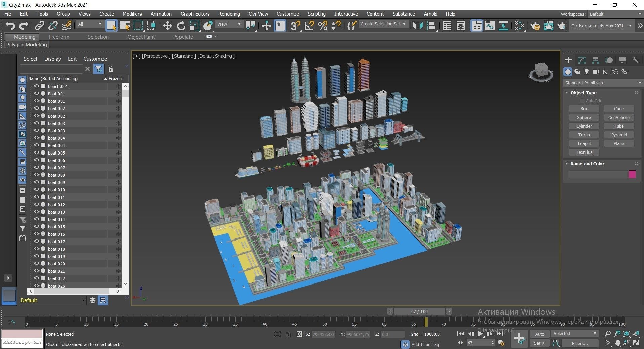This screenshot has width=644, height=349.
Task: Open the Motion panel tab icon
Action: pyautogui.click(x=609, y=60)
